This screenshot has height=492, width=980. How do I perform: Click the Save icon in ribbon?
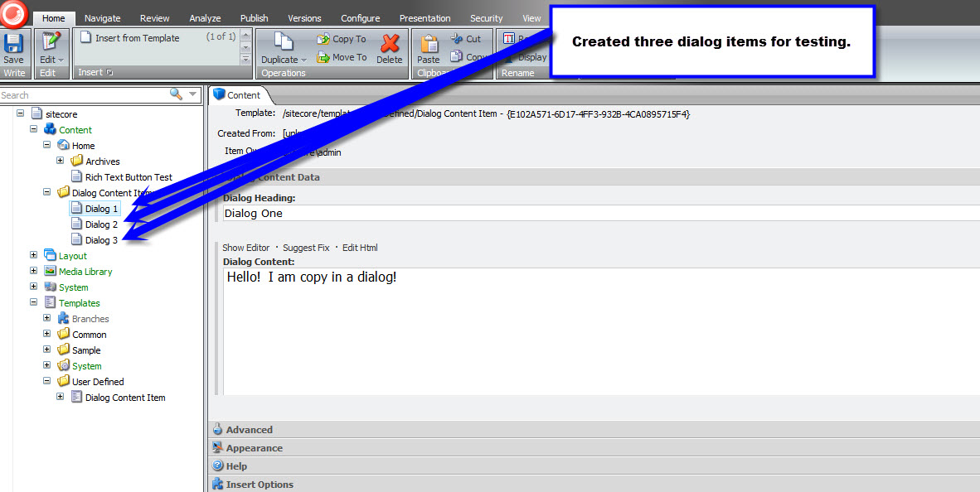[13, 43]
